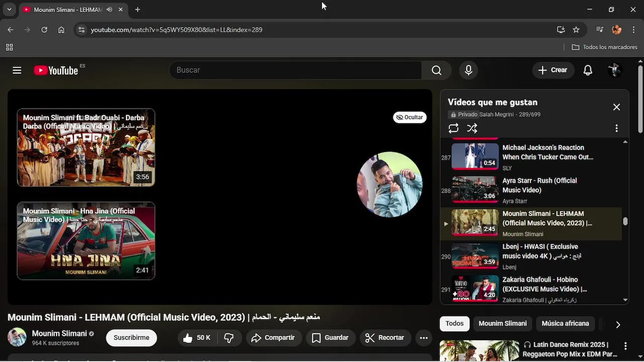Image resolution: width=644 pixels, height=362 pixels.
Task: Install app or cast icon in address bar
Action: pyautogui.click(x=561, y=30)
